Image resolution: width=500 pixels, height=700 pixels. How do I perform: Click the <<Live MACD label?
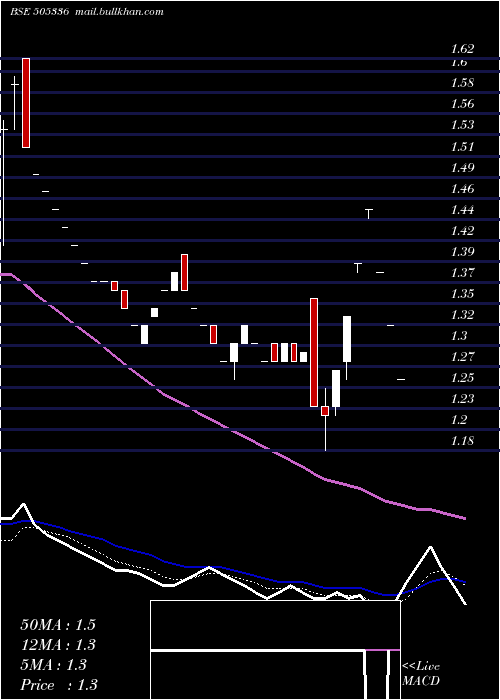click(421, 673)
